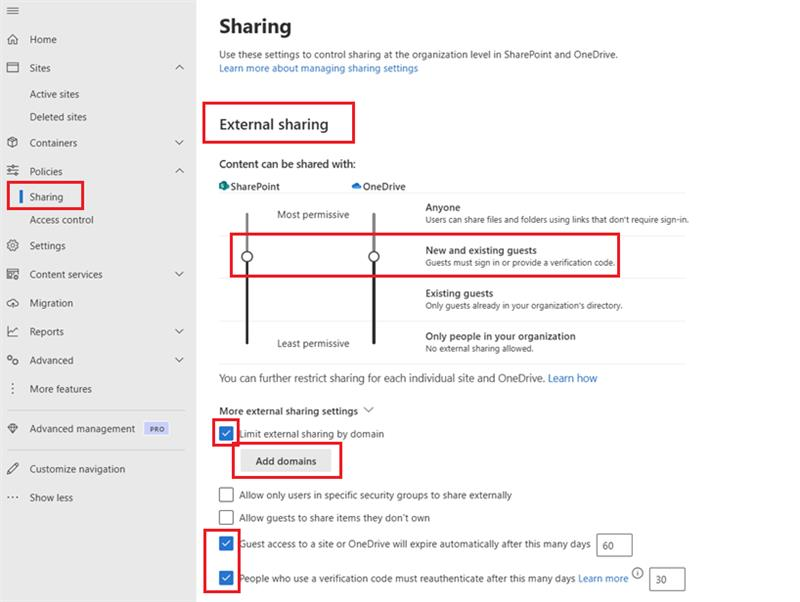Select Only people in your organization level
Viewport: 800px width, 602px height.
coord(501,336)
